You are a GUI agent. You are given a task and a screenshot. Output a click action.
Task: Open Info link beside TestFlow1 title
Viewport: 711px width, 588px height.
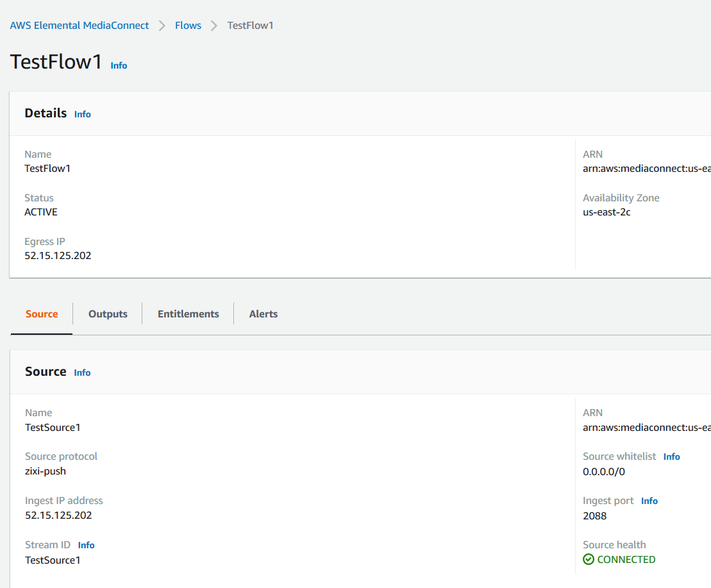pyautogui.click(x=119, y=65)
